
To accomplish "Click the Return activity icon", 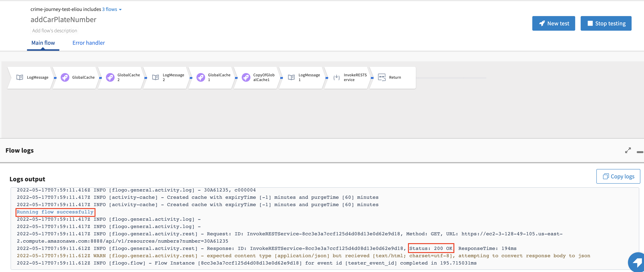I will click(382, 77).
